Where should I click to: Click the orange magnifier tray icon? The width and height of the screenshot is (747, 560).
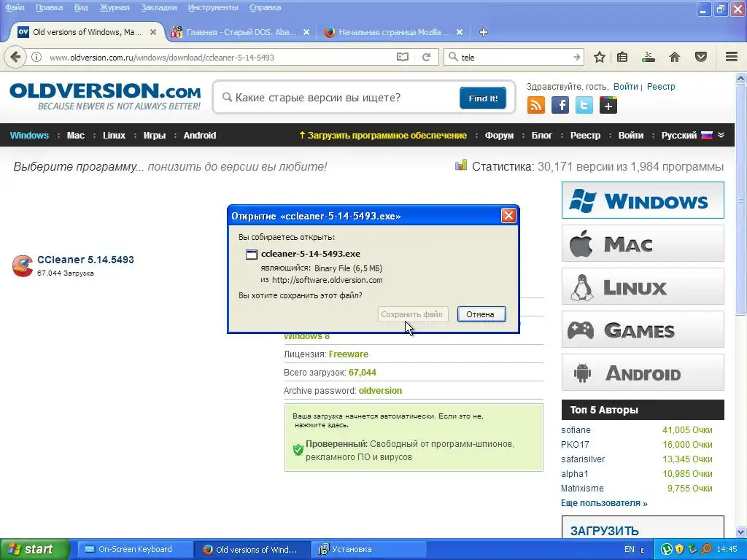tap(706, 549)
